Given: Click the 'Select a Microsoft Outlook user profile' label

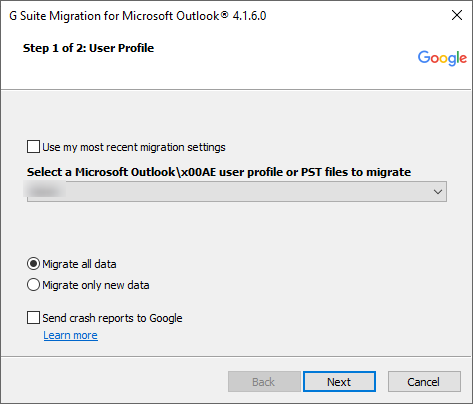Looking at the screenshot, I should point(219,172).
